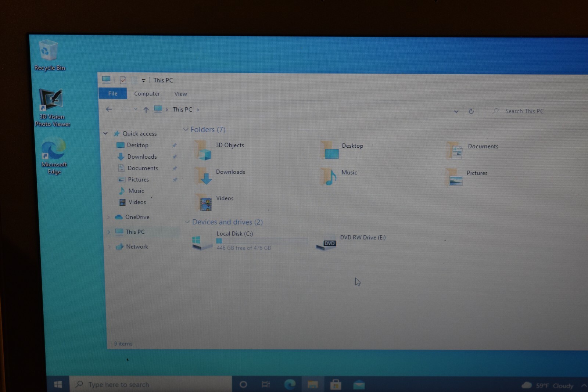Click the Properties checkmark icon in title bar
588x392 pixels.
click(x=123, y=80)
